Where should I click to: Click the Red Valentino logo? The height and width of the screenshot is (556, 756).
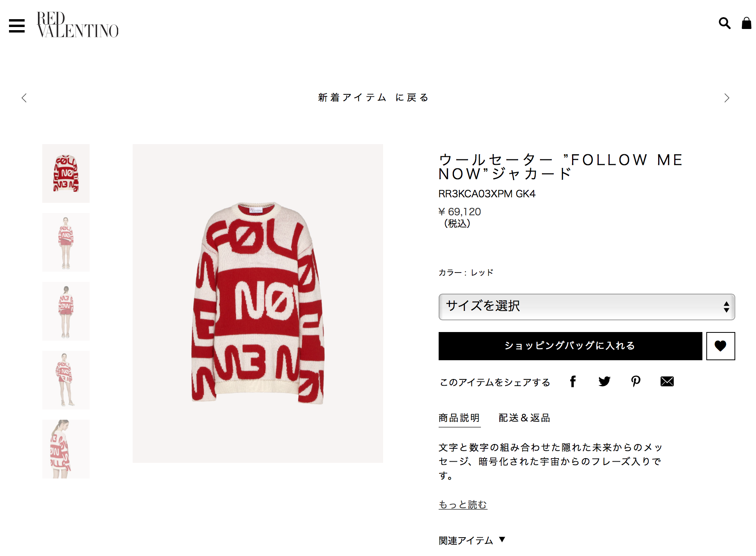point(77,25)
